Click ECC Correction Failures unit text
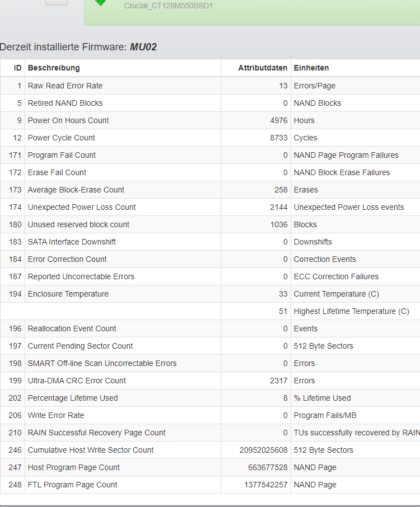Image resolution: width=420 pixels, height=507 pixels. [x=336, y=277]
